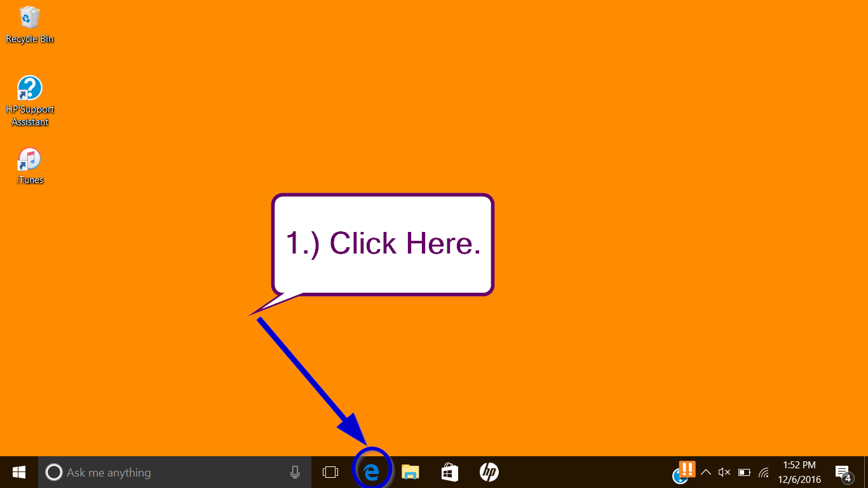The height and width of the screenshot is (488, 868).
Task: Click the circled Edge icon per the instruction bubble
Action: [x=372, y=472]
